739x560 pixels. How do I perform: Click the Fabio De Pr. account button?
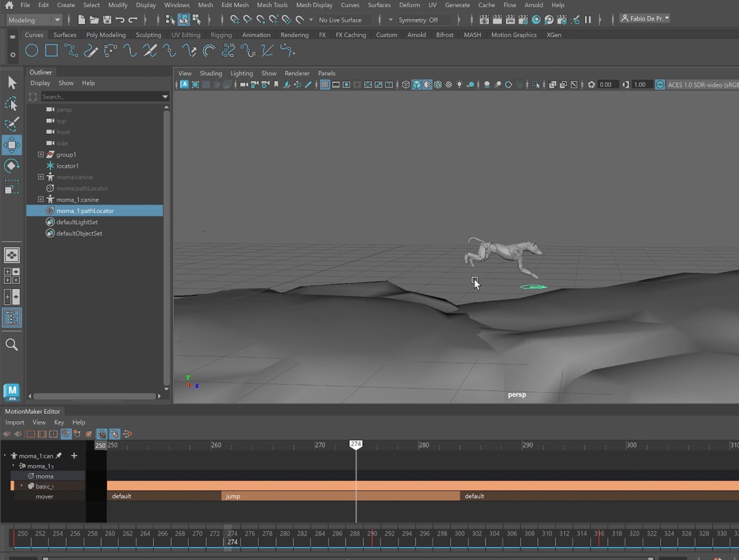644,18
